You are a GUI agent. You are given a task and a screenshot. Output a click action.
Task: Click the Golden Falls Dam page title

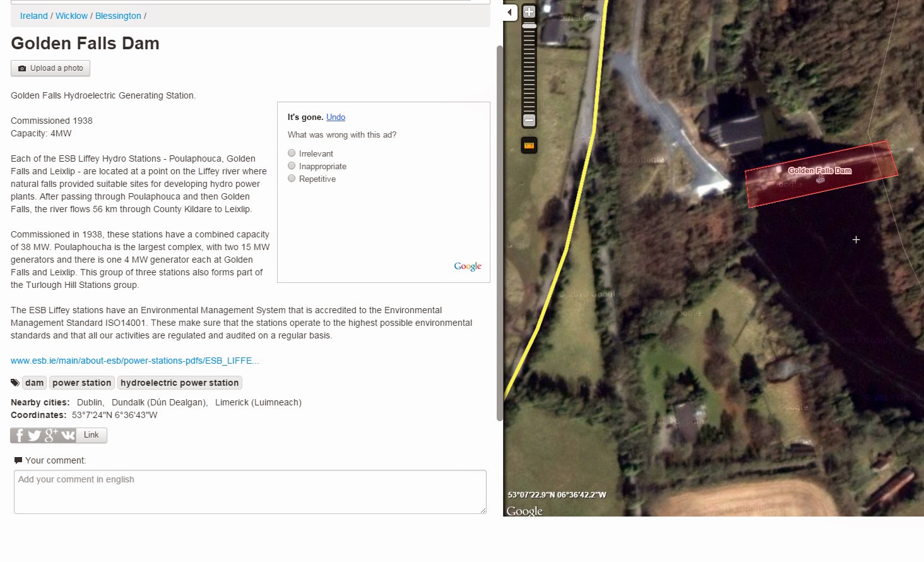point(85,44)
